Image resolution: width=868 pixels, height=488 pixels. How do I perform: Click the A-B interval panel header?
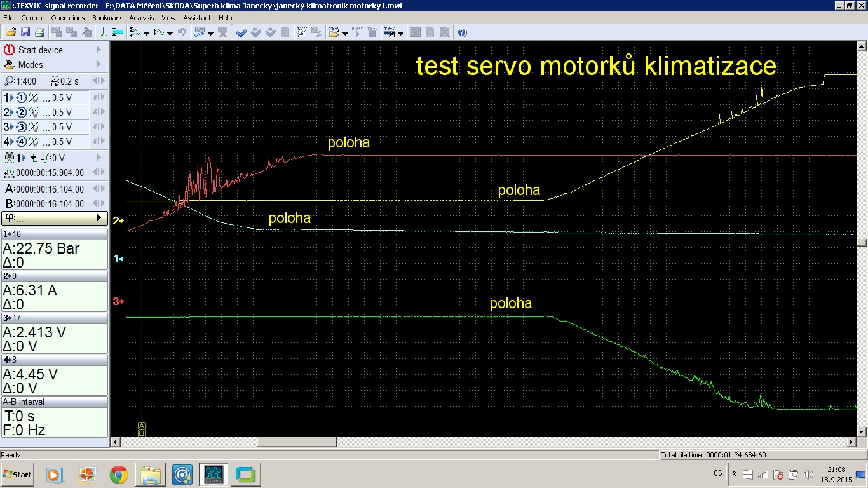pyautogui.click(x=54, y=402)
